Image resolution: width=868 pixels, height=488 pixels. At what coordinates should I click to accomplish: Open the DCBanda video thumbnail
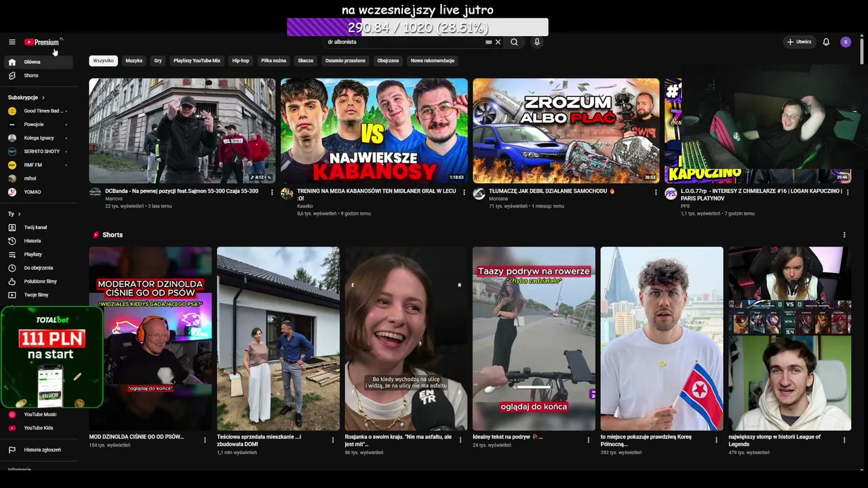182,131
